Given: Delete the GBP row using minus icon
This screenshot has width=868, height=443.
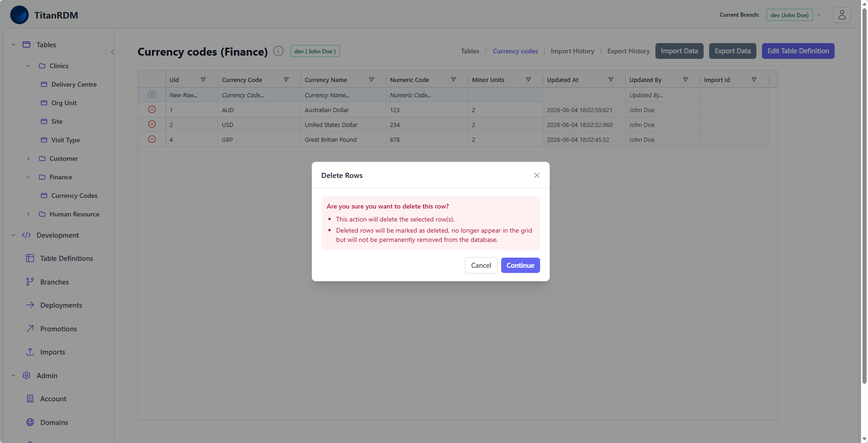Looking at the screenshot, I should tap(152, 139).
